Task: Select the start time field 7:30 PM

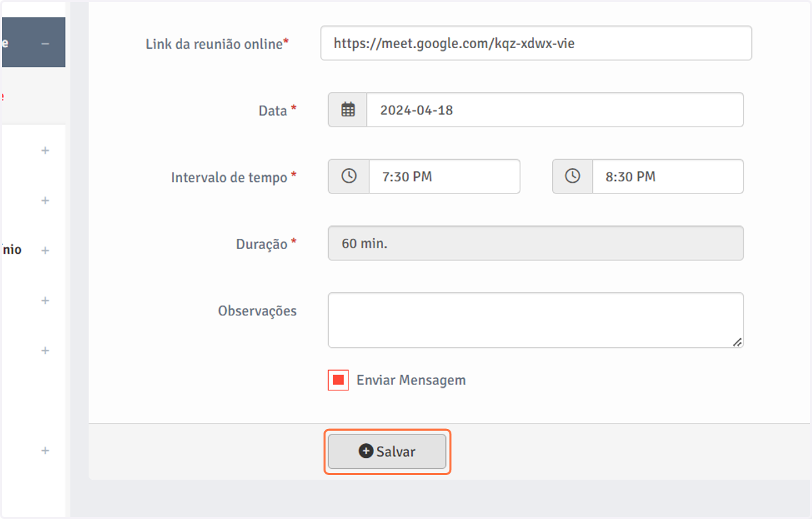Action: [x=445, y=177]
